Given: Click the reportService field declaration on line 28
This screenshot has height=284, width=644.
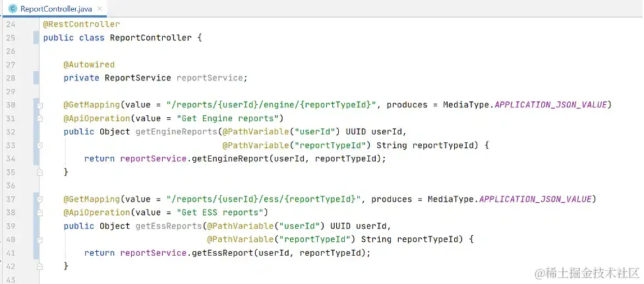Looking at the screenshot, I should [210, 78].
